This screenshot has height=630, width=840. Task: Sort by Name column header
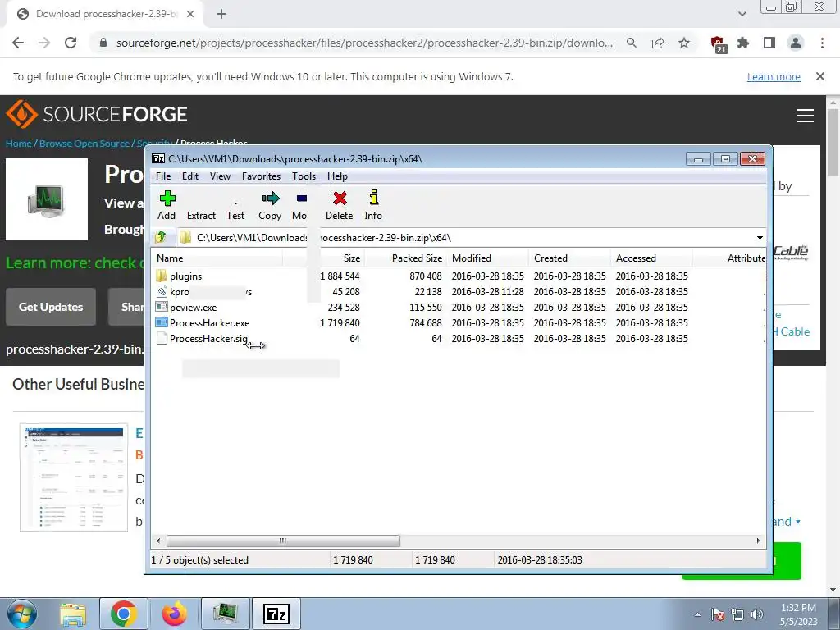pyautogui.click(x=217, y=258)
